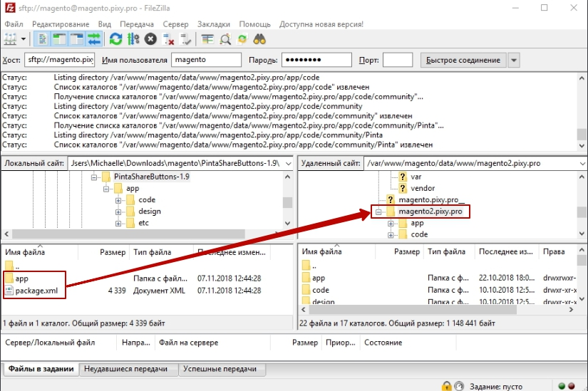Open the Site Manager dropdown arrow
Screen dimensions: 588x391
(x=24, y=39)
